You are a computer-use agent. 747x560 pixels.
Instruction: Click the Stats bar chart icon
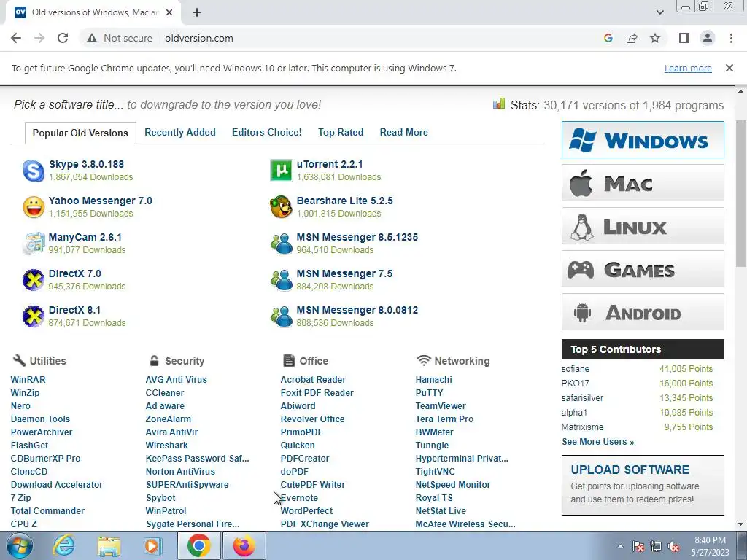tap(499, 104)
